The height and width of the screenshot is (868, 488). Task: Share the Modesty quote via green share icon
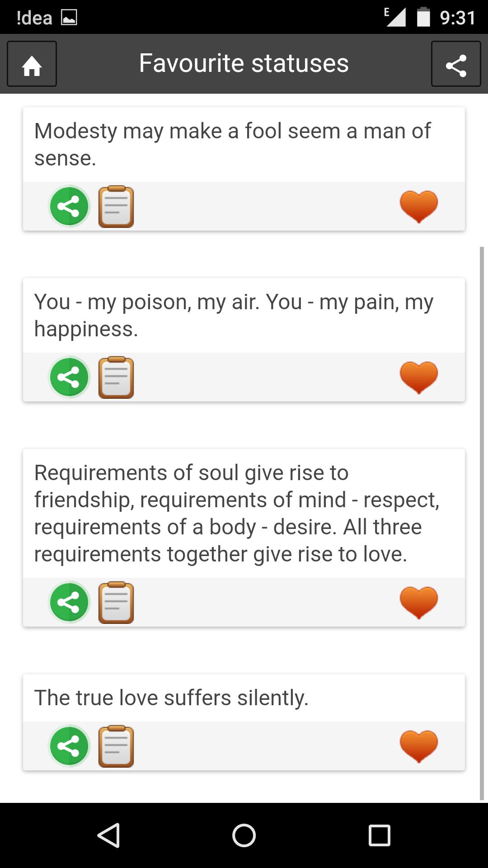click(68, 207)
